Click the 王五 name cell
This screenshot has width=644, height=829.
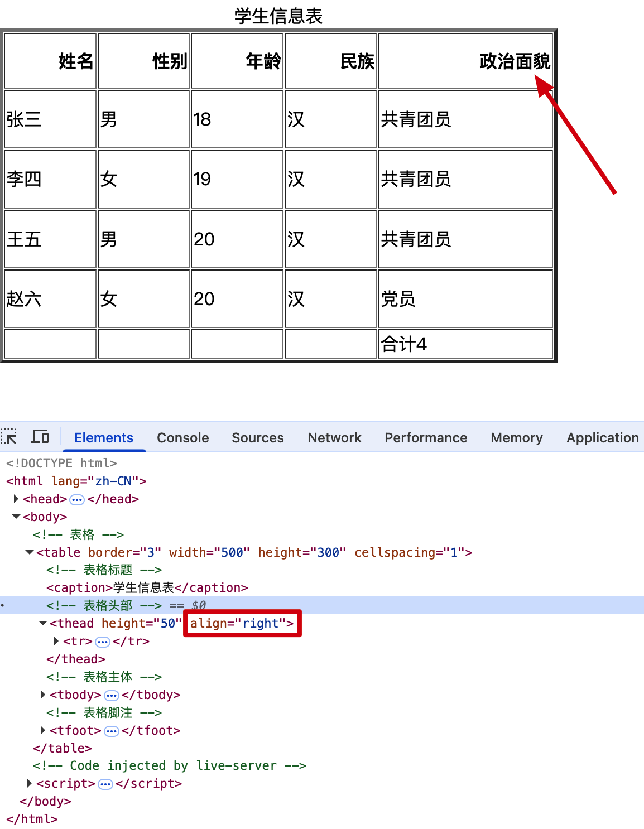[50, 239]
